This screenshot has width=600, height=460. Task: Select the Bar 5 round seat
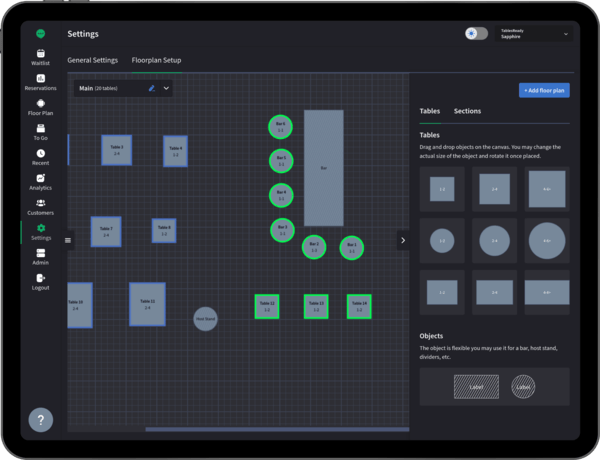coord(281,161)
